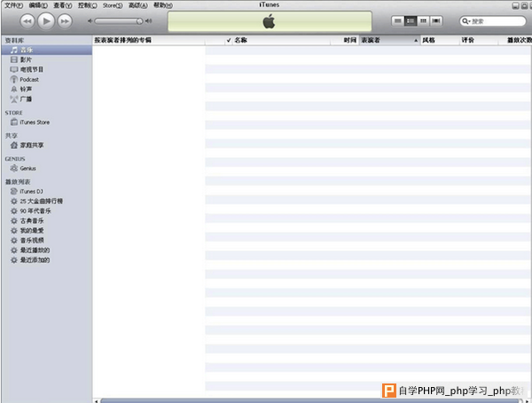The width and height of the screenshot is (532, 403).
Task: Click the max-volume speaker icon
Action: tap(149, 21)
